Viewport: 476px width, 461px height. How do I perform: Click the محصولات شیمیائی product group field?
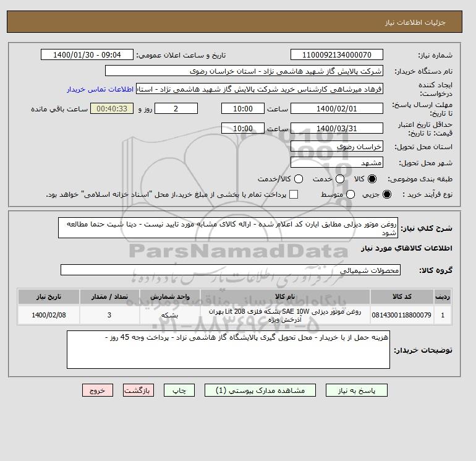[231, 270]
